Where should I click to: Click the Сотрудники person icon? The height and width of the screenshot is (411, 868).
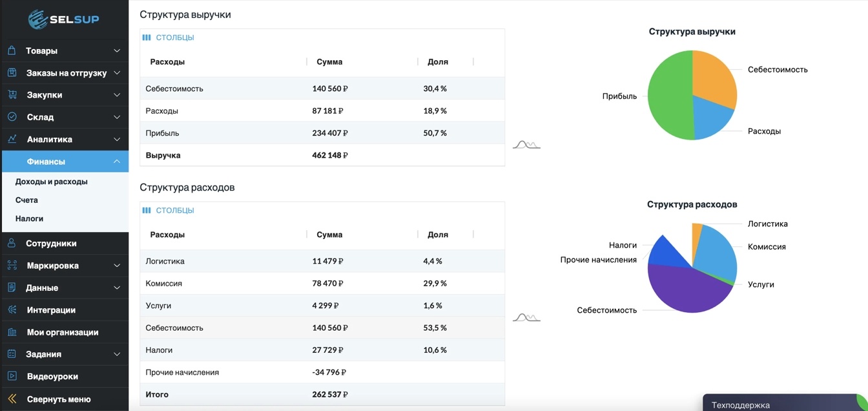(12, 244)
